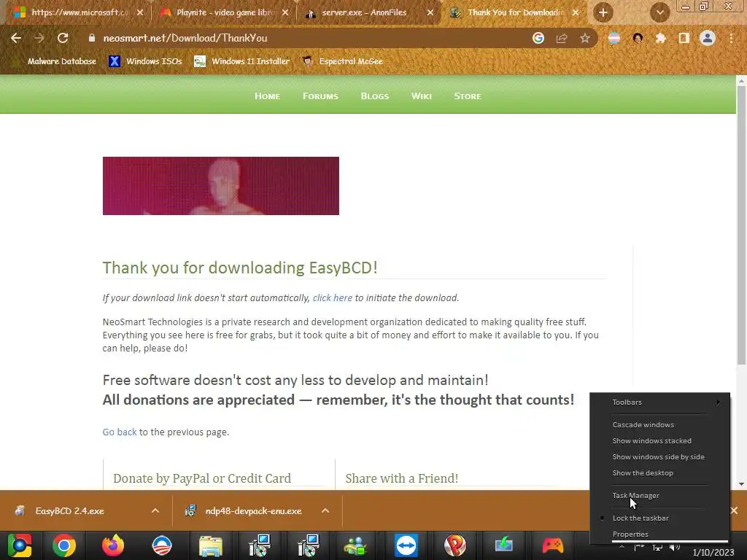Open taskbar Properties
The width and height of the screenshot is (747, 560).
pyautogui.click(x=659, y=534)
